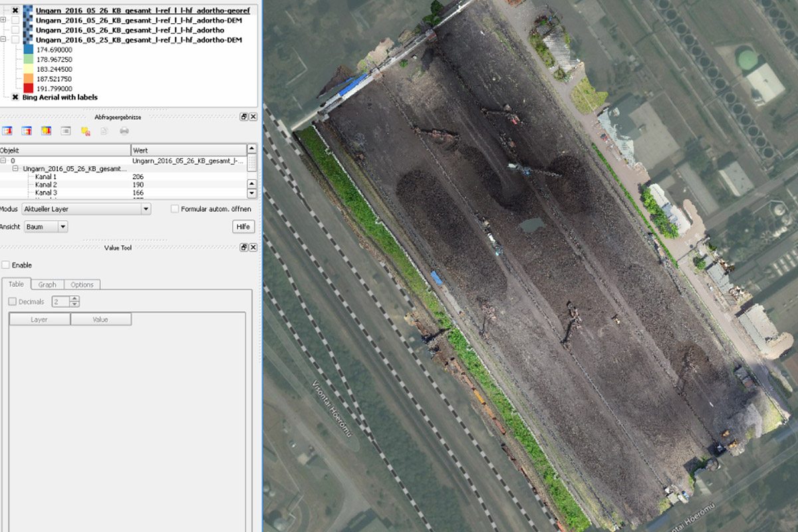
Task: Click the print results printer icon
Action: [x=124, y=131]
